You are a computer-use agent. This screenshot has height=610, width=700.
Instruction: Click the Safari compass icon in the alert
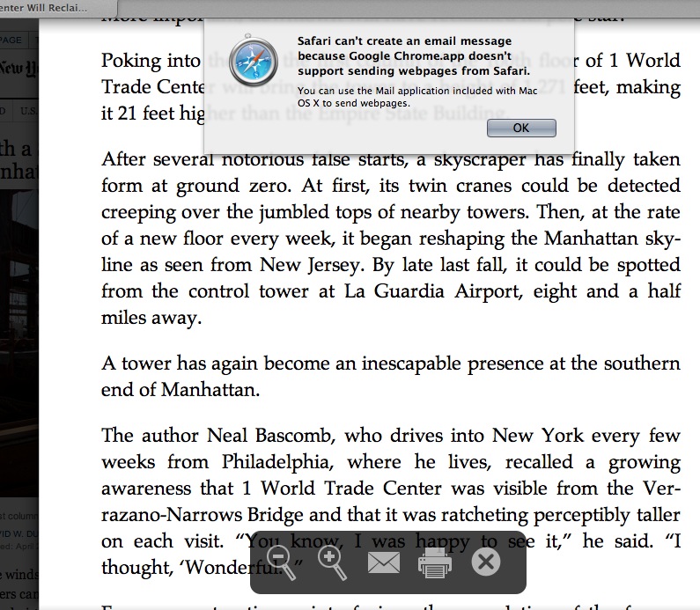tap(253, 61)
